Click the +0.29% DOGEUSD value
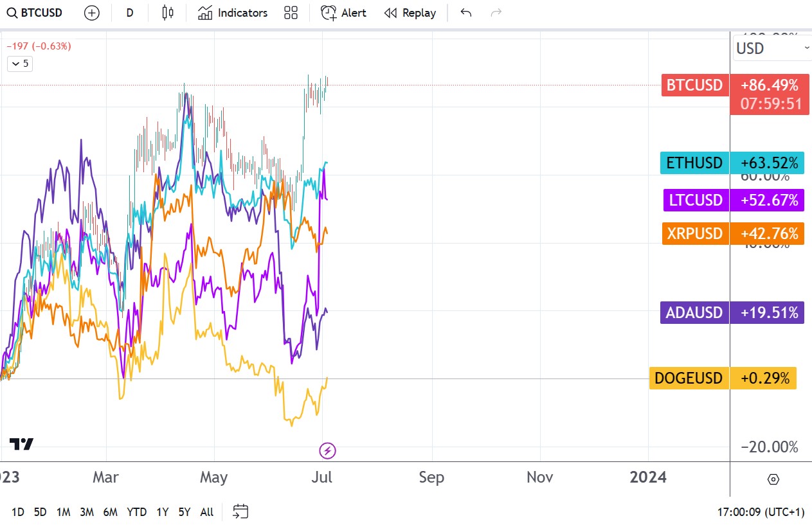 point(763,378)
